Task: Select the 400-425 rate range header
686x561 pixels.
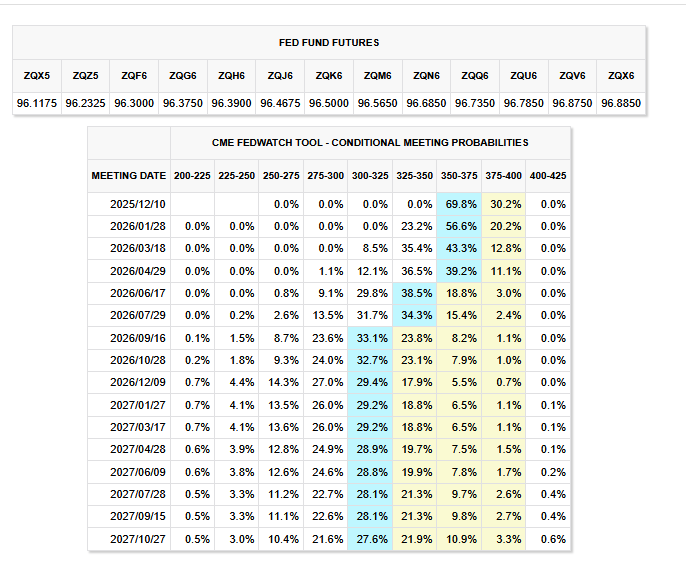Action: pyautogui.click(x=549, y=175)
